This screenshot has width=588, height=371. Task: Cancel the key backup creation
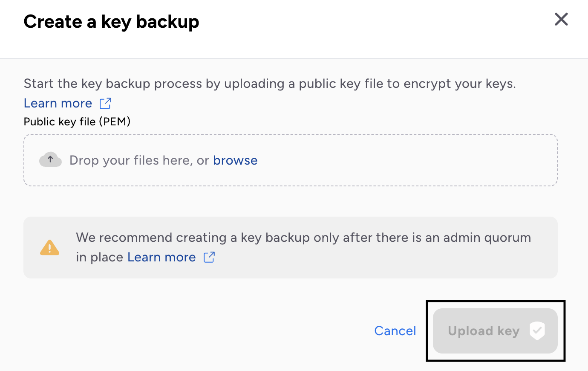tap(395, 331)
